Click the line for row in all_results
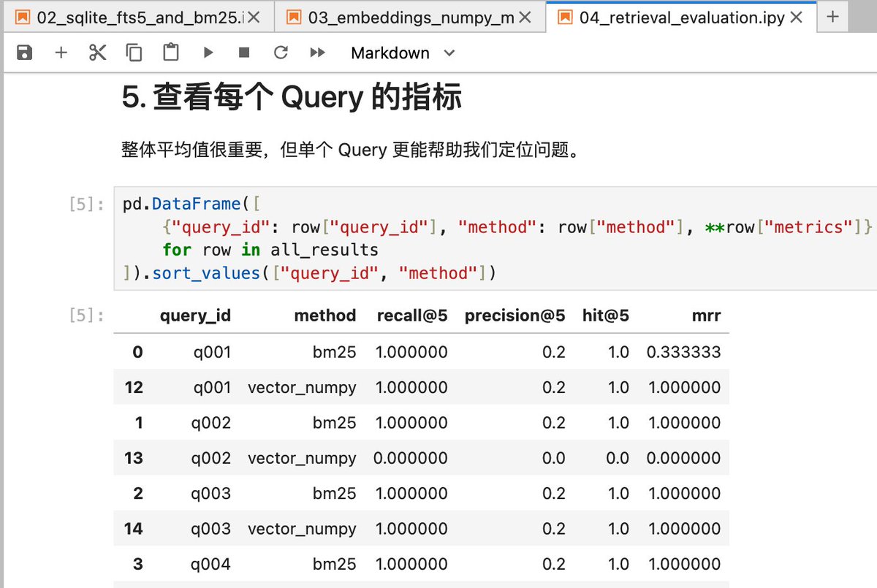The width and height of the screenshot is (877, 588). 270,250
